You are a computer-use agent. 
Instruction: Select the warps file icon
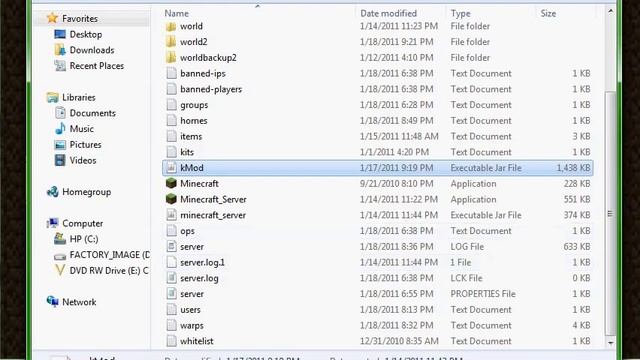click(x=171, y=326)
